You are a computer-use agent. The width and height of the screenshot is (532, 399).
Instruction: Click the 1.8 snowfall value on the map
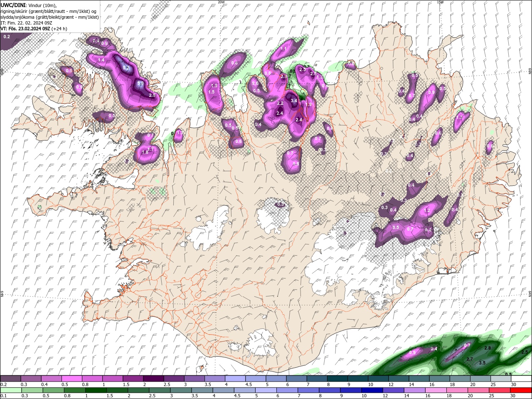tap(145, 153)
